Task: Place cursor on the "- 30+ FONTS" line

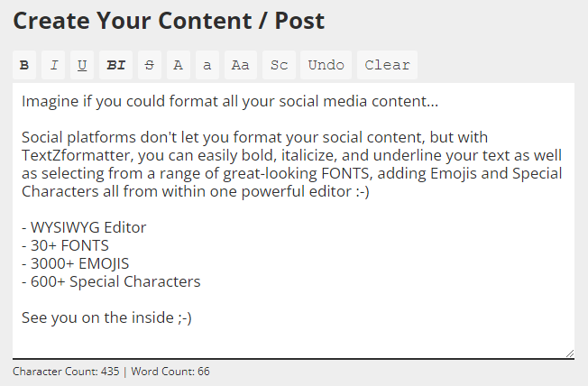Action: (x=65, y=245)
